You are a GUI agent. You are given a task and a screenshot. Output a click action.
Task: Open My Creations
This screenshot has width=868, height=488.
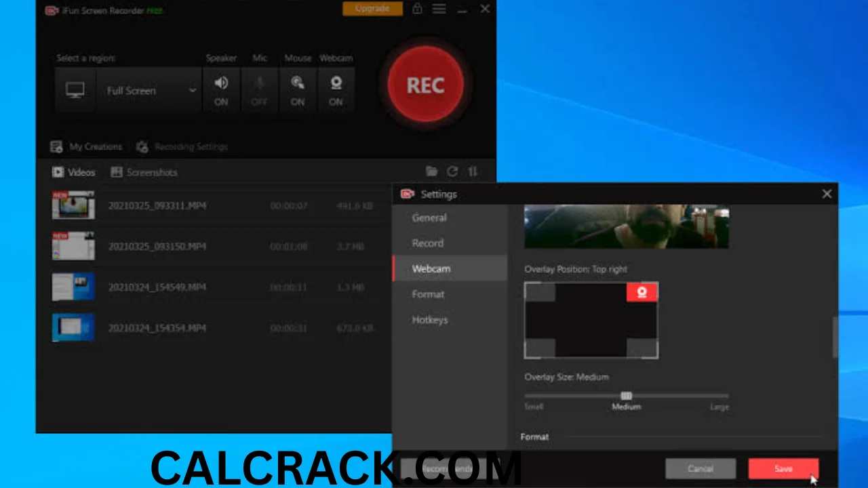(x=87, y=146)
